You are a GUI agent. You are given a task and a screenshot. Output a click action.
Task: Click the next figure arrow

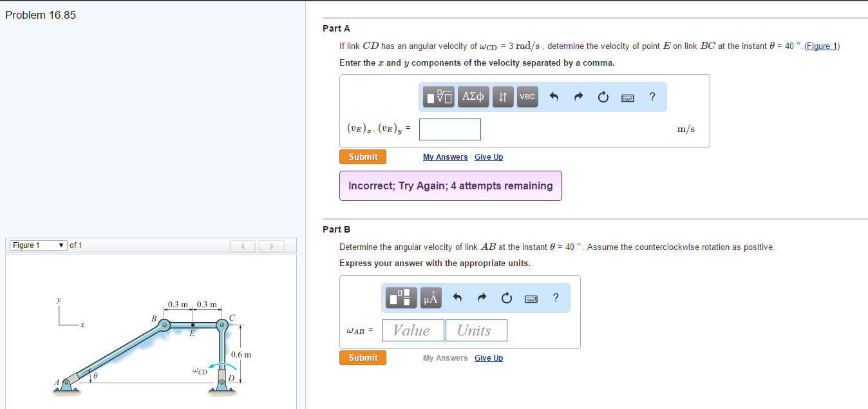[271, 246]
